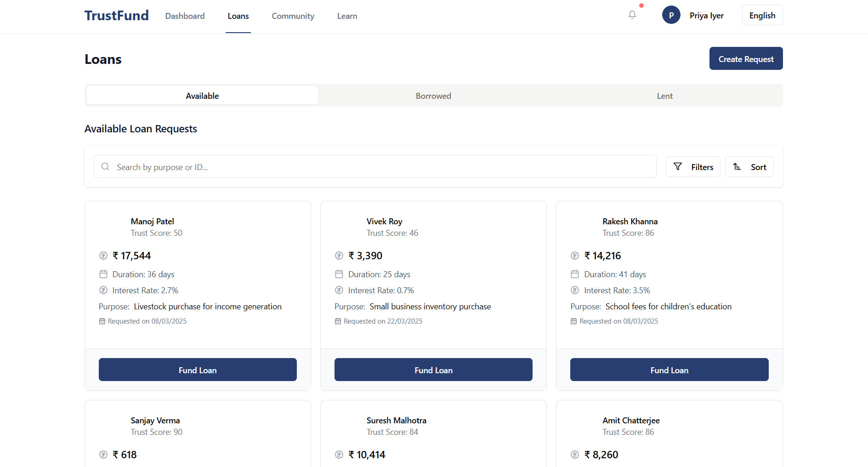
Task: Click the sort arrows icon
Action: point(737,166)
